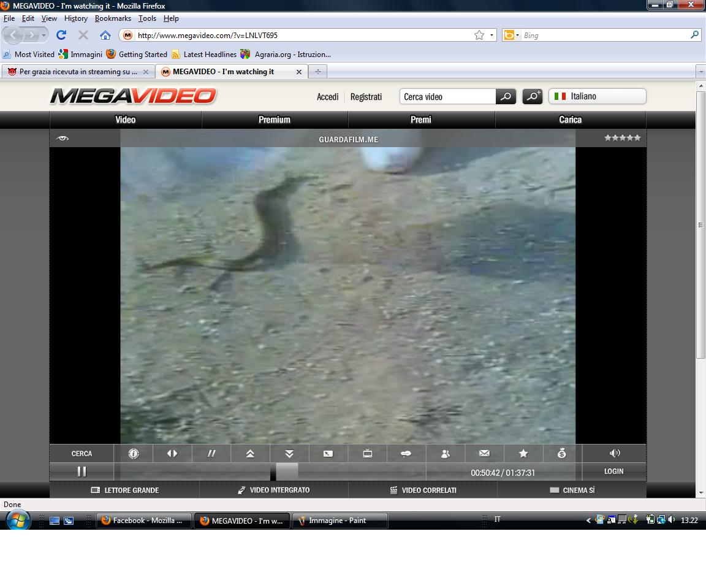Add video to favorites with star icon
This screenshot has width=706, height=588.
click(x=523, y=454)
